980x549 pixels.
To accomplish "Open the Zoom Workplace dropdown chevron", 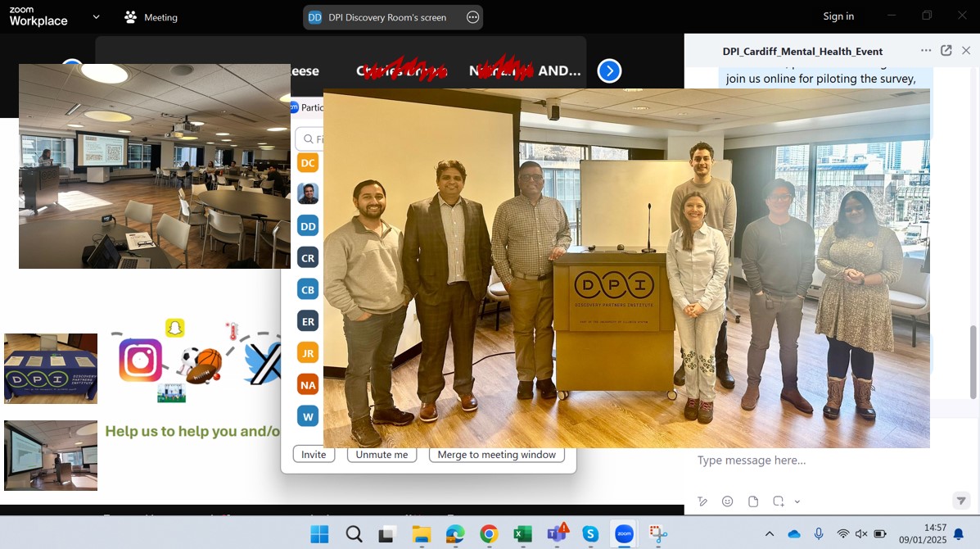I will click(97, 17).
